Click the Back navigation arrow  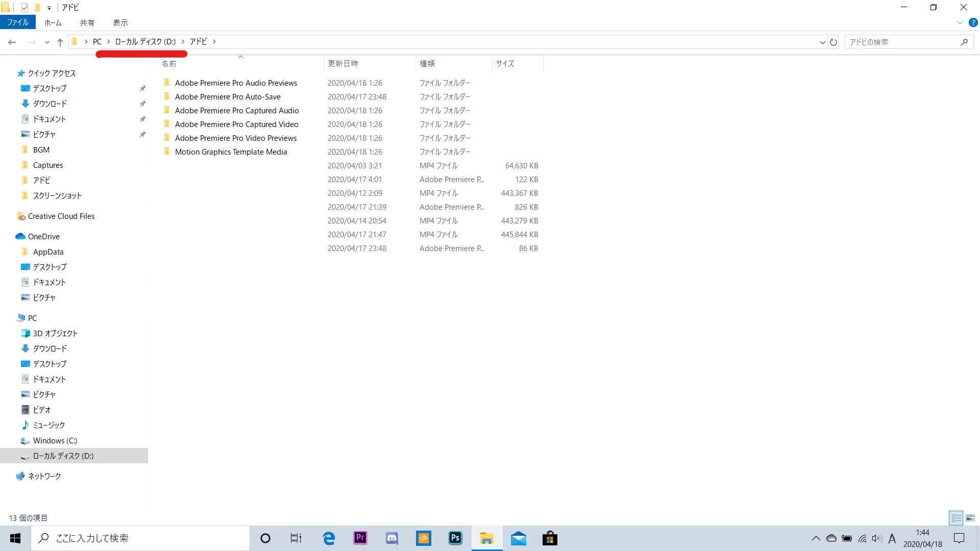12,42
